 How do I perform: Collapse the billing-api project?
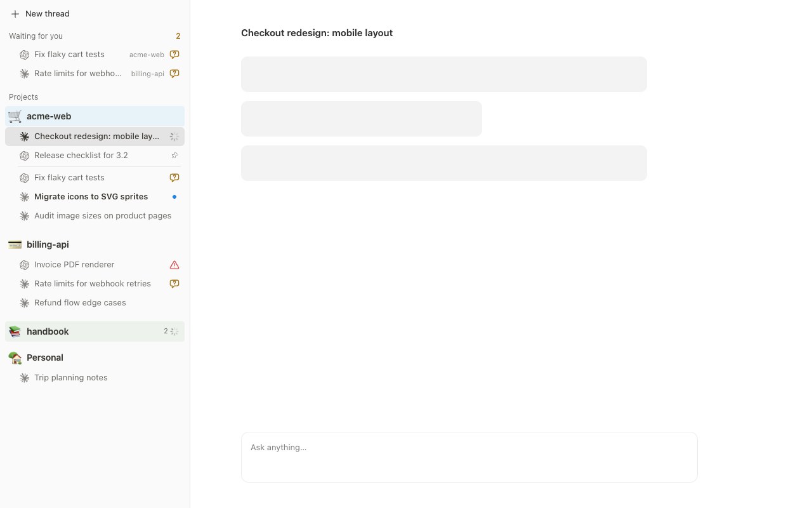[x=95, y=244]
